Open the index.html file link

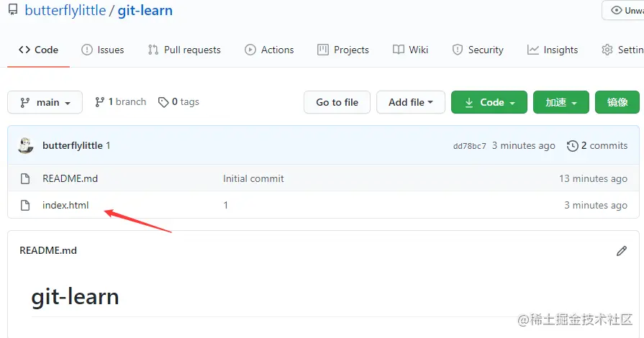[x=65, y=205]
